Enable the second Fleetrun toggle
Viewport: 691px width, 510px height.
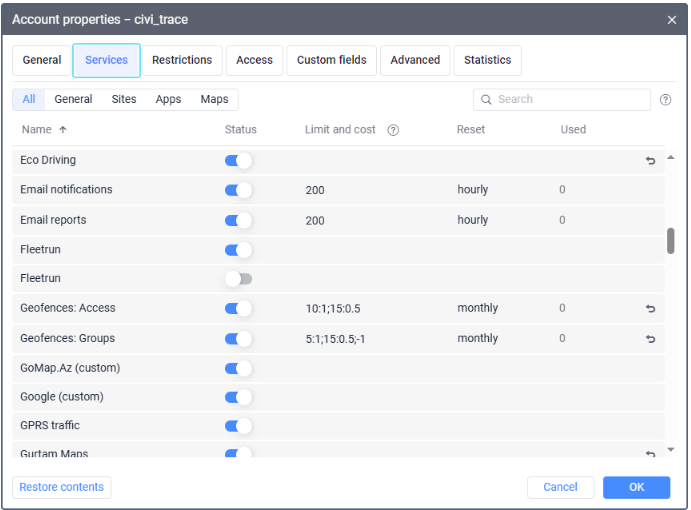pos(238,279)
